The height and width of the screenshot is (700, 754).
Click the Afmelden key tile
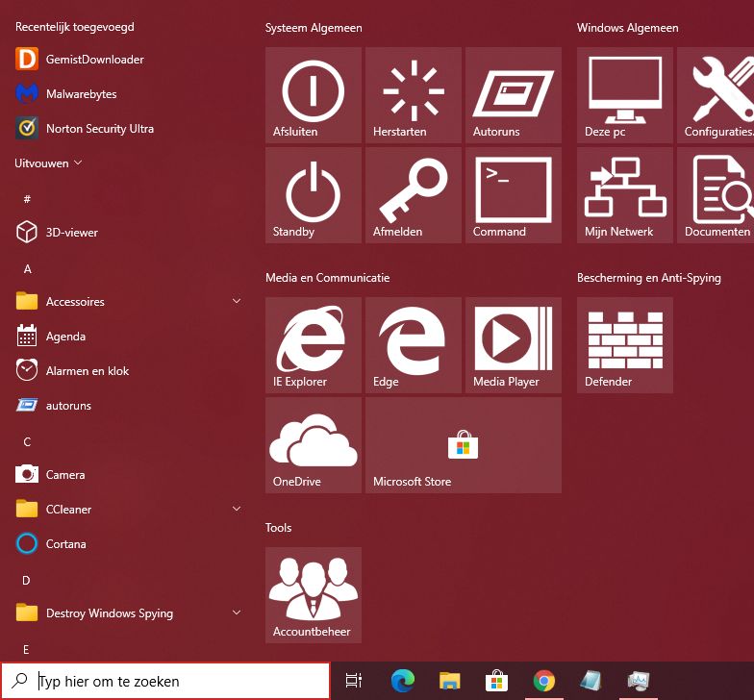pyautogui.click(x=414, y=194)
